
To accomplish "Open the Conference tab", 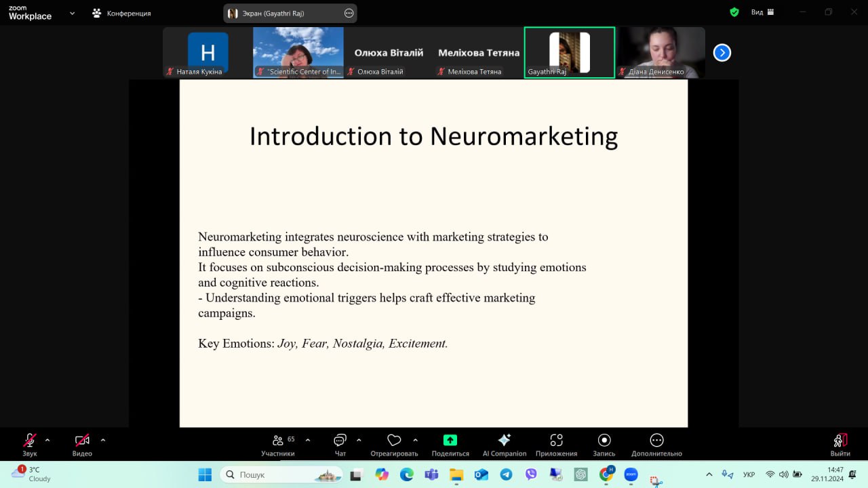I will click(x=122, y=13).
